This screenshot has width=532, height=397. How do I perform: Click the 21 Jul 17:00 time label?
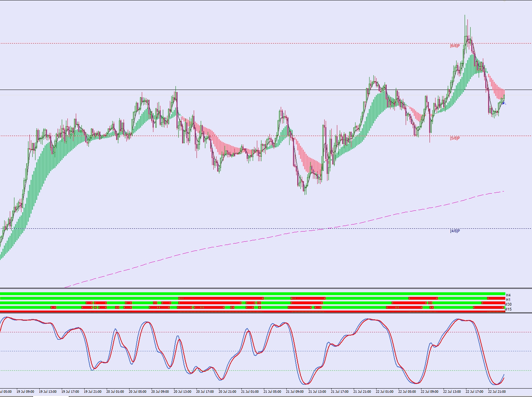pos(340,391)
